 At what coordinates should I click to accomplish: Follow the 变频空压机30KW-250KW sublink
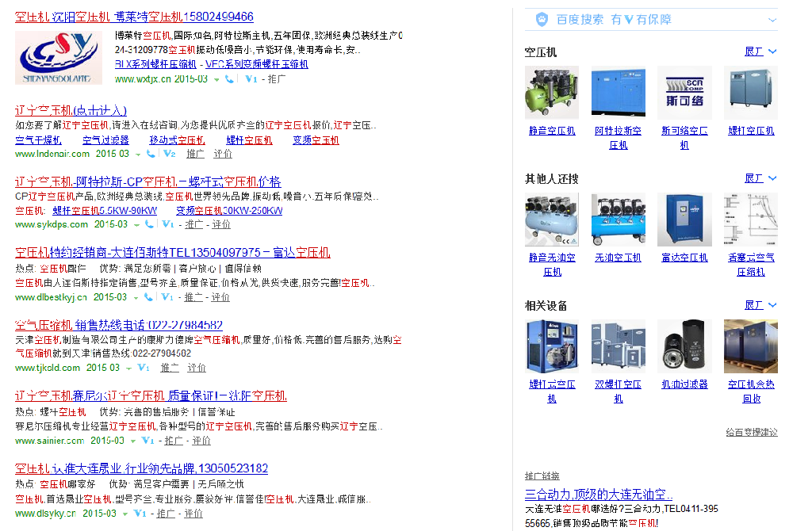pyautogui.click(x=229, y=211)
